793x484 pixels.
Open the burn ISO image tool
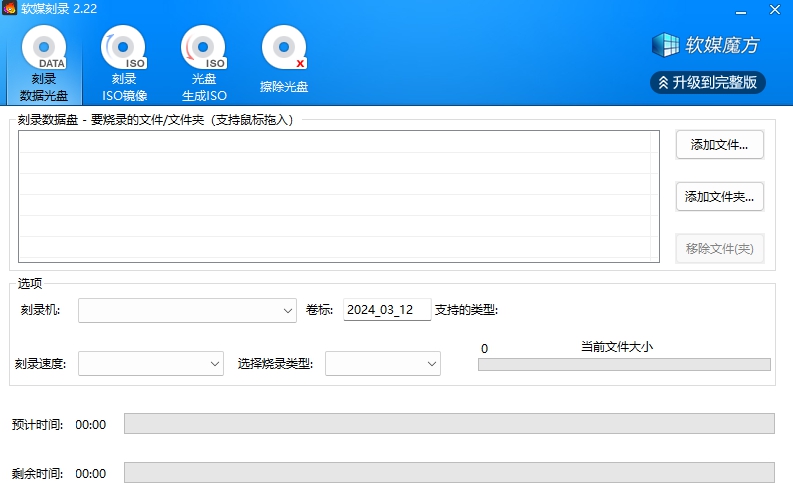coord(124,63)
